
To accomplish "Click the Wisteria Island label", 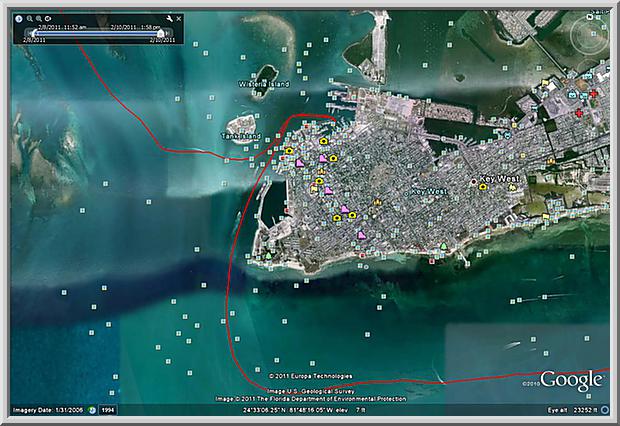I will pos(263,84).
